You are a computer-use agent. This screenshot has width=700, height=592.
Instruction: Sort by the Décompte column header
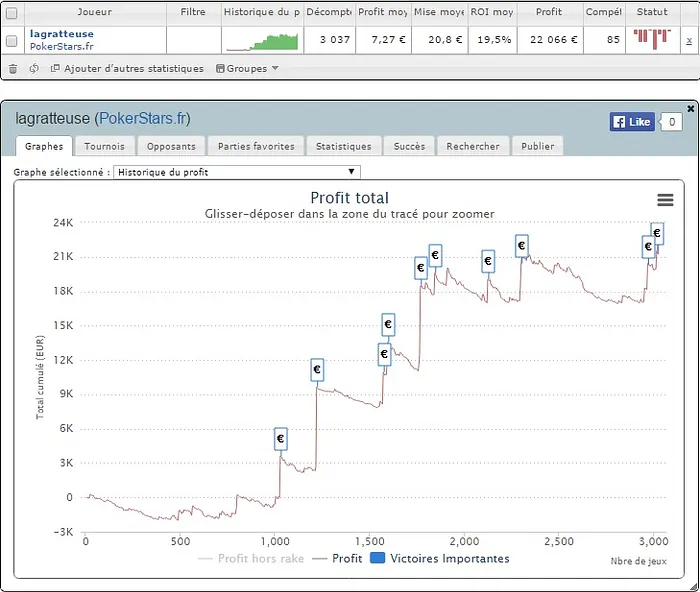tap(329, 12)
